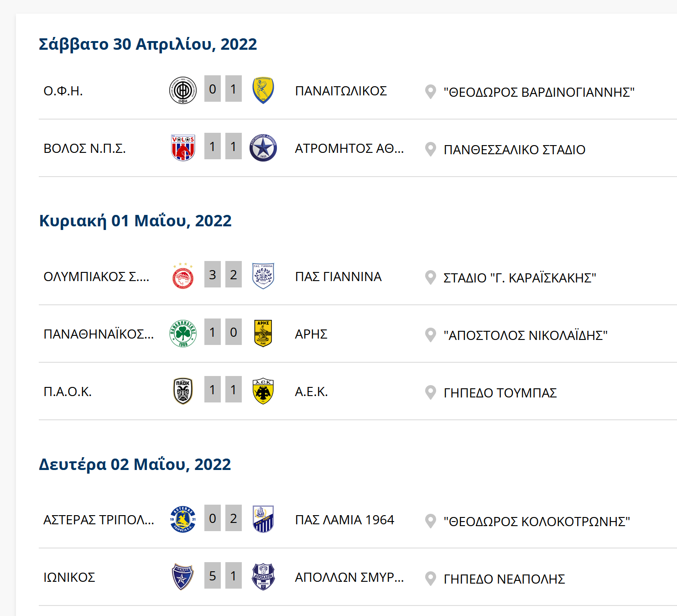Click the ΠΑΣ Λαμία 1964 crest

[263, 519]
